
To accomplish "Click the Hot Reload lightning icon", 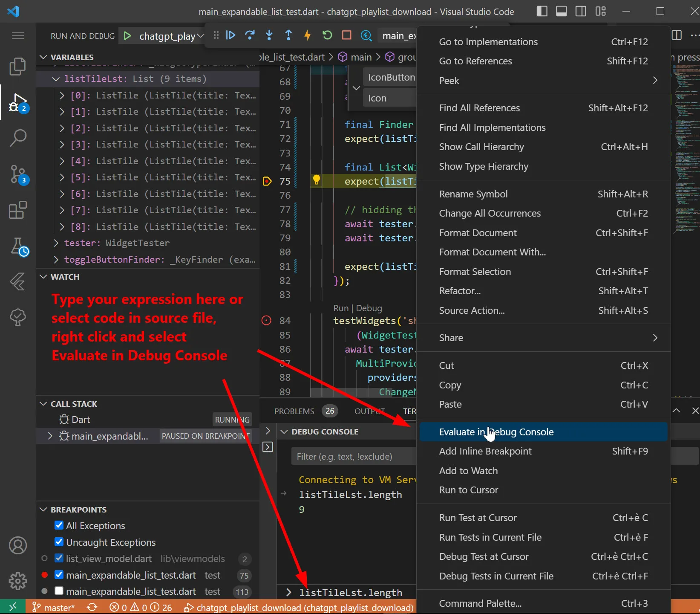I will [308, 35].
